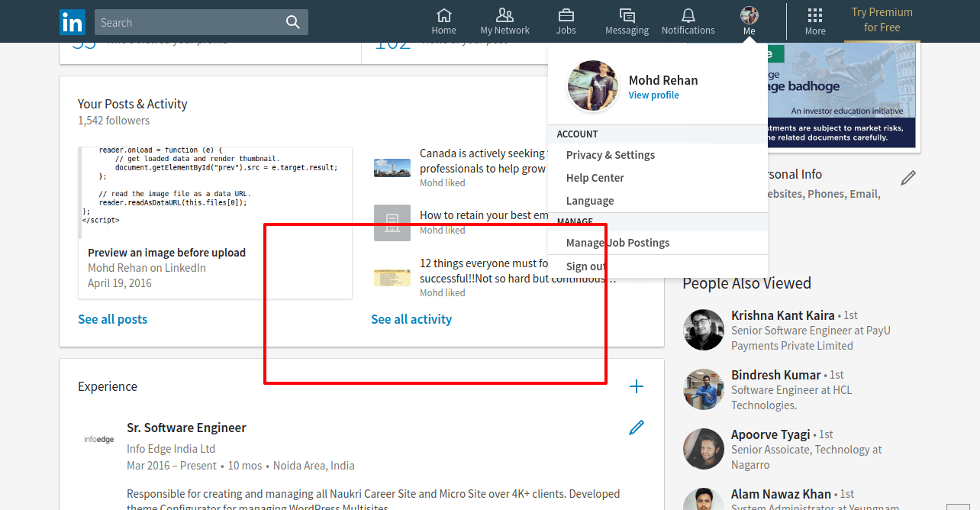Click the How to retain post placeholder icon
This screenshot has height=510, width=980.
(392, 223)
